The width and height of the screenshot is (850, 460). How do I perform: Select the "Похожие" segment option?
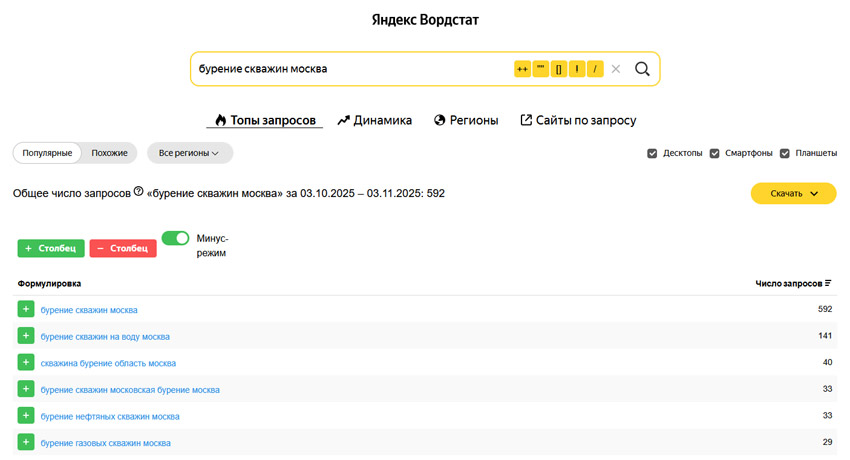(109, 153)
